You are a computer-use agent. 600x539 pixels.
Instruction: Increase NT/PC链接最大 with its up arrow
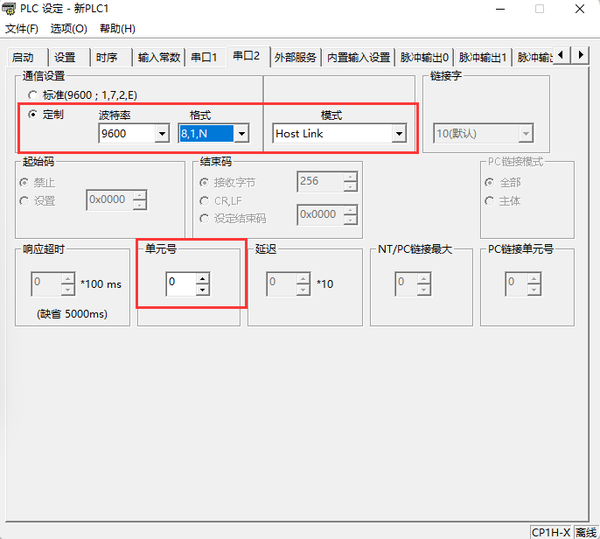pyautogui.click(x=424, y=278)
